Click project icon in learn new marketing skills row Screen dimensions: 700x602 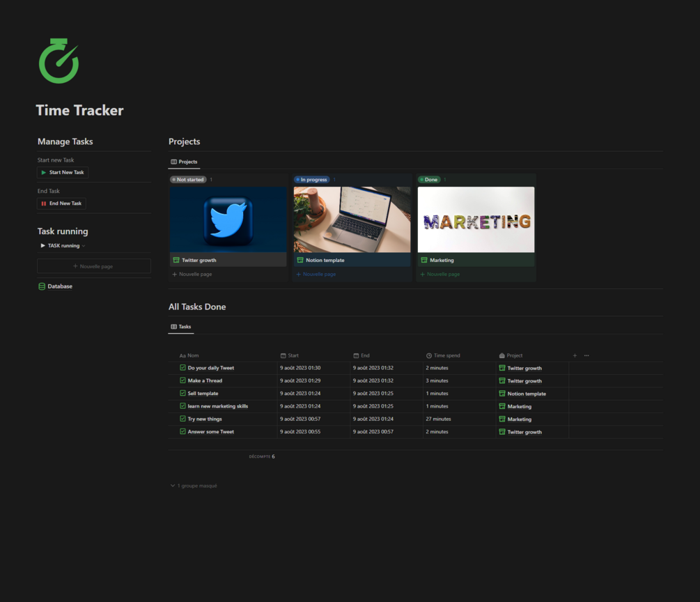click(501, 406)
